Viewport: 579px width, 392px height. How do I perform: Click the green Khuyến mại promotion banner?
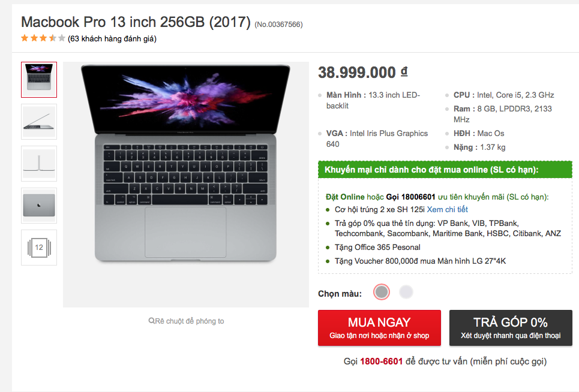[x=445, y=170]
